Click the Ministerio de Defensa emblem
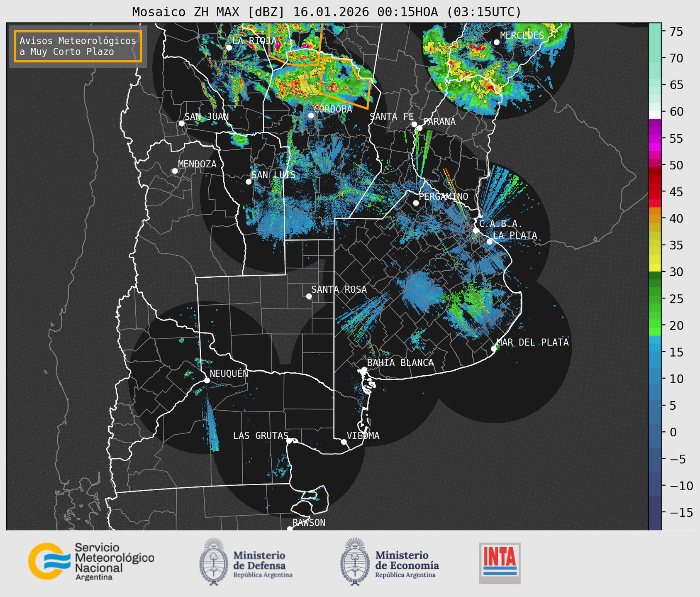The image size is (700, 597). point(214,562)
